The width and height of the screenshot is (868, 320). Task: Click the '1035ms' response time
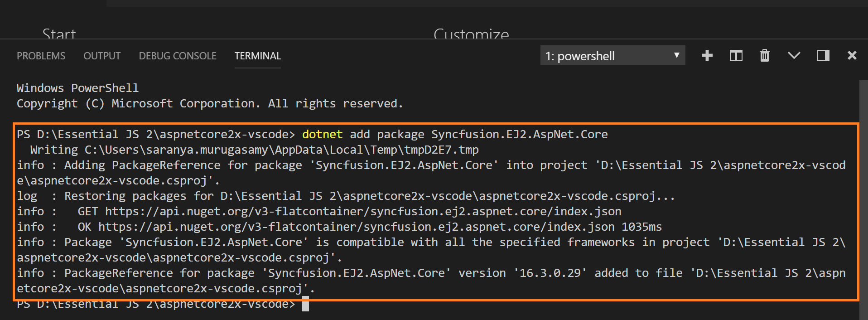(x=641, y=227)
